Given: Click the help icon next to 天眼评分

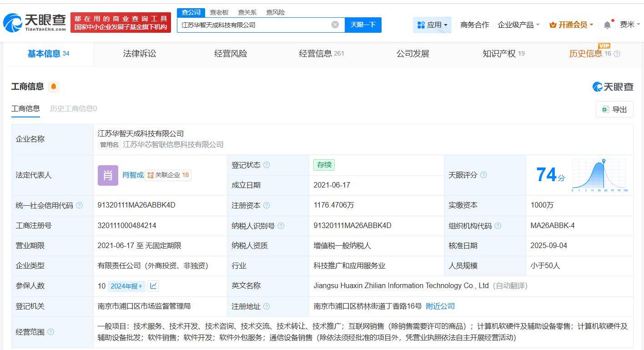Looking at the screenshot, I should (483, 175).
